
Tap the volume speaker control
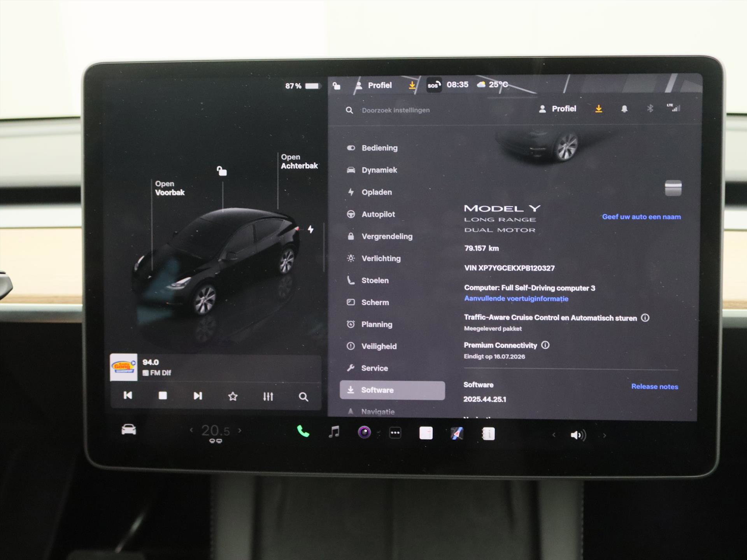pyautogui.click(x=578, y=435)
